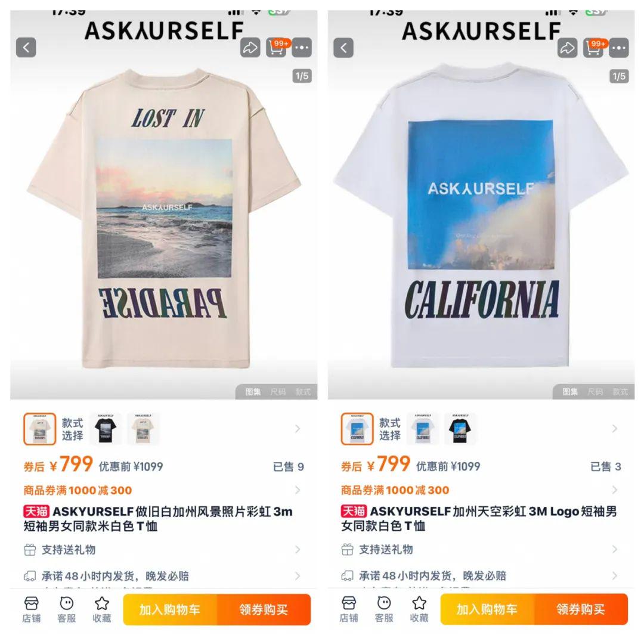This screenshot has height=644, width=644.
Task: Open 客服 customer service on right page
Action: click(384, 609)
